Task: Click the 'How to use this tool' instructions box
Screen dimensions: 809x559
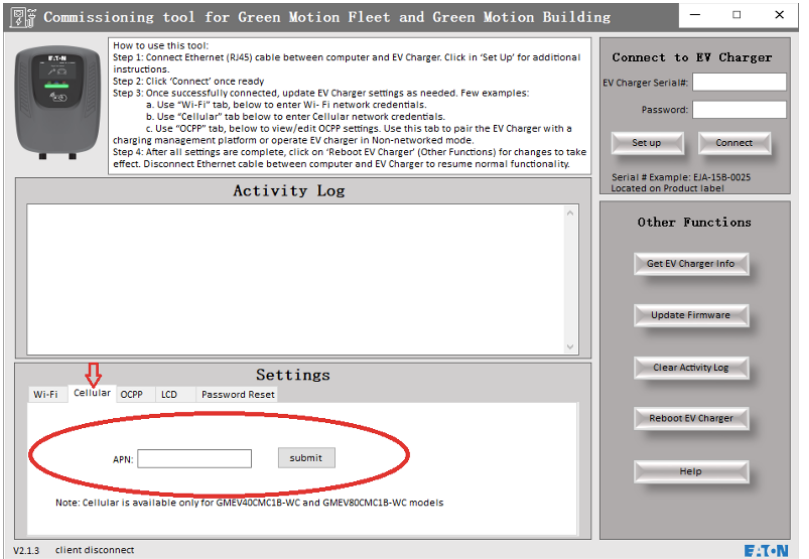Action: coord(349,105)
